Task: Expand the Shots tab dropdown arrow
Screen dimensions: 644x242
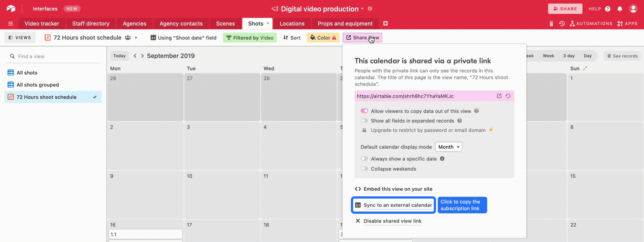Action: tap(268, 23)
